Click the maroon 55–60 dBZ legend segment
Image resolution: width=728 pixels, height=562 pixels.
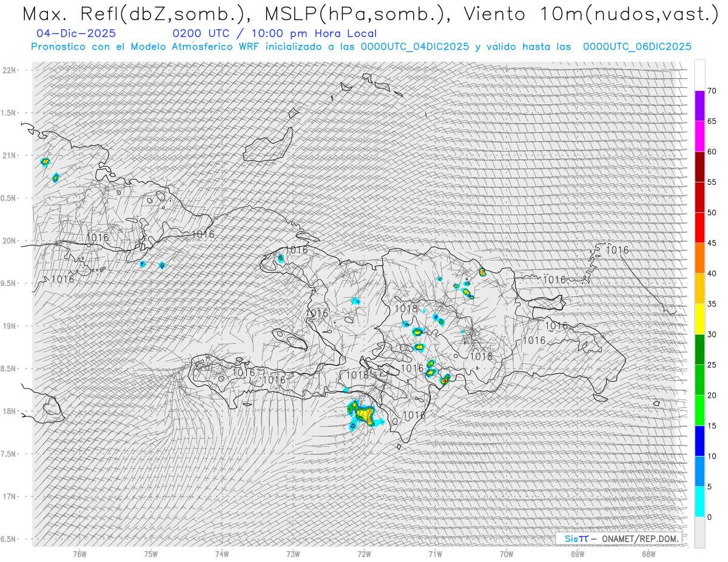coord(699,167)
